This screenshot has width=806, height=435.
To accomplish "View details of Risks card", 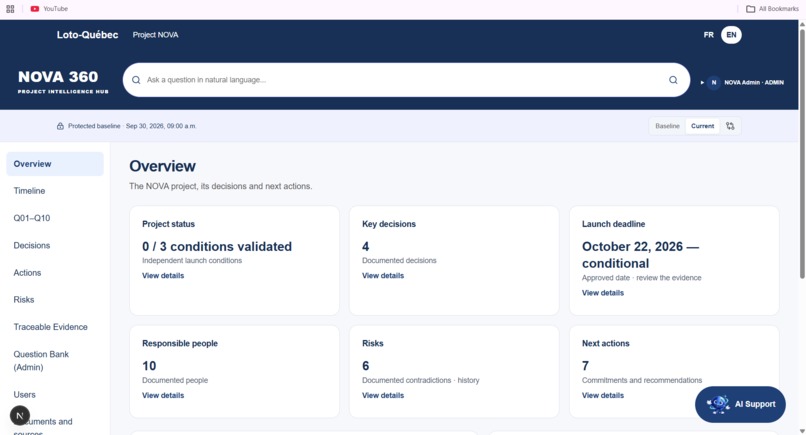I will 383,395.
